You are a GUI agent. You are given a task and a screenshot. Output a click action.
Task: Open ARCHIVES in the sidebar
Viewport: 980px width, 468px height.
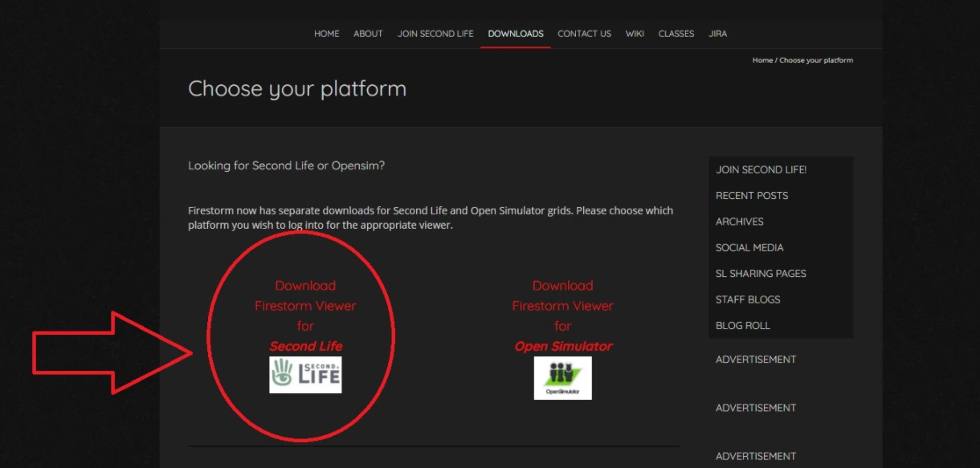(740, 222)
